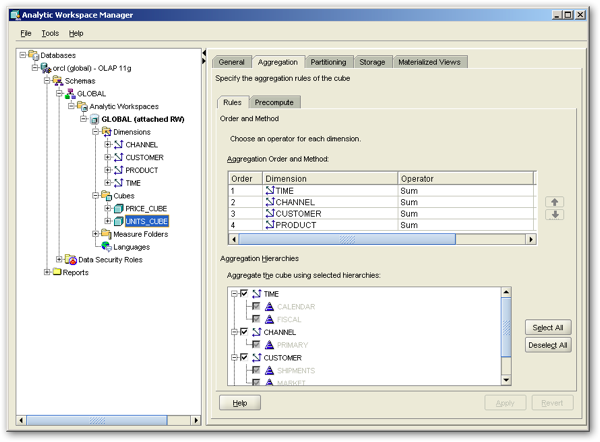Click the PRODUCT dimension icon in tree
This screenshot has width=600, height=442.
[x=119, y=170]
